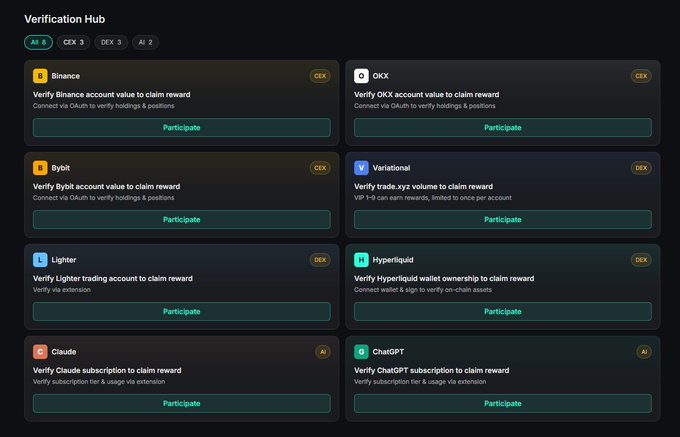This screenshot has height=437, width=680.
Task: Click Claude 'Verify subscription tier & usage' text
Action: pos(99,382)
